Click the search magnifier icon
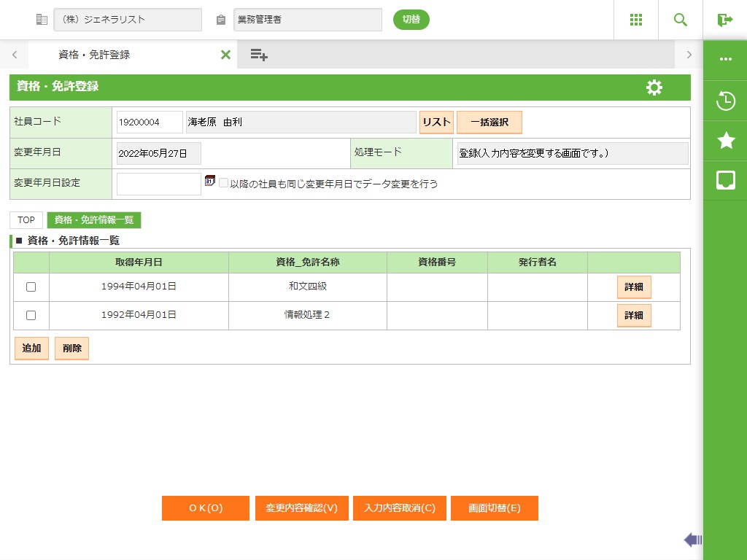The height and width of the screenshot is (560, 747). tap(681, 20)
